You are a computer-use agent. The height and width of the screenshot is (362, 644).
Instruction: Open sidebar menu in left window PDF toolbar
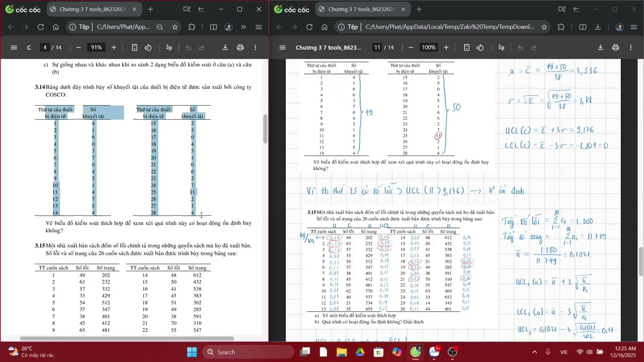click(14, 47)
